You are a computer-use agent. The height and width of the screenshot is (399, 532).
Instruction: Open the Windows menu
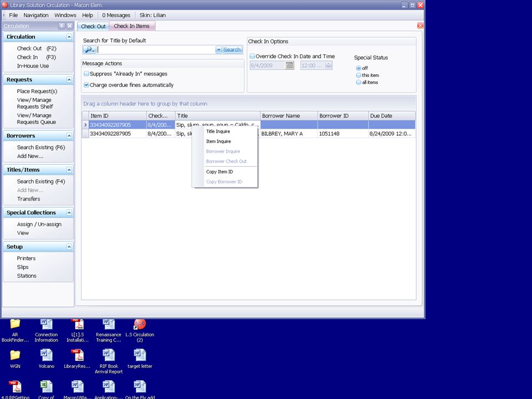coord(65,16)
